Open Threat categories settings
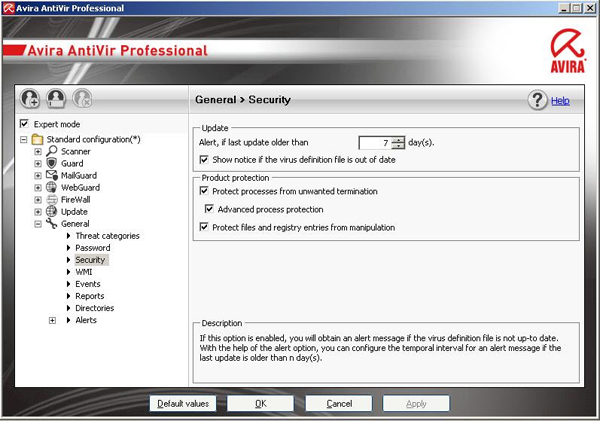 pyautogui.click(x=107, y=236)
